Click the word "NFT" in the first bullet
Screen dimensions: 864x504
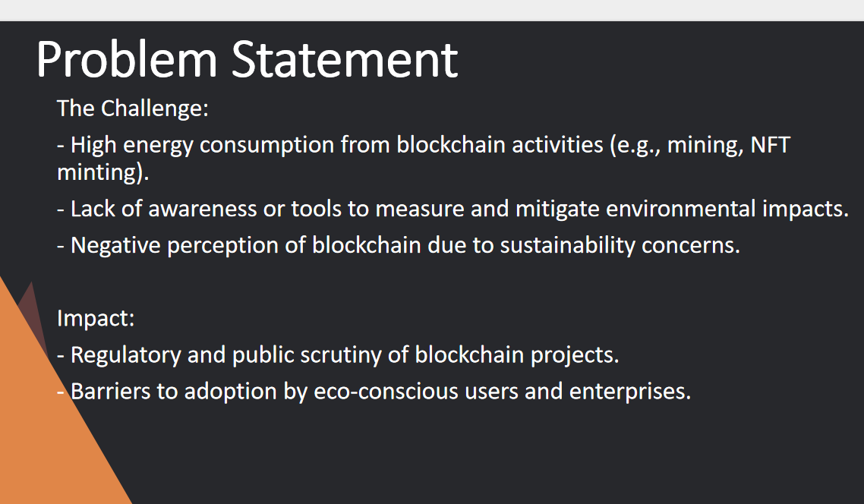coord(770,145)
